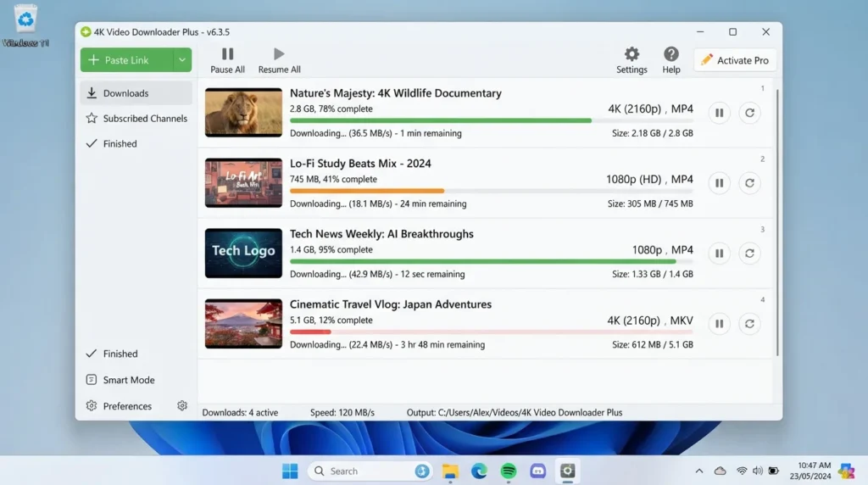Show hidden tray icons chevron
Screen dimensions: 868x485
coord(699,471)
